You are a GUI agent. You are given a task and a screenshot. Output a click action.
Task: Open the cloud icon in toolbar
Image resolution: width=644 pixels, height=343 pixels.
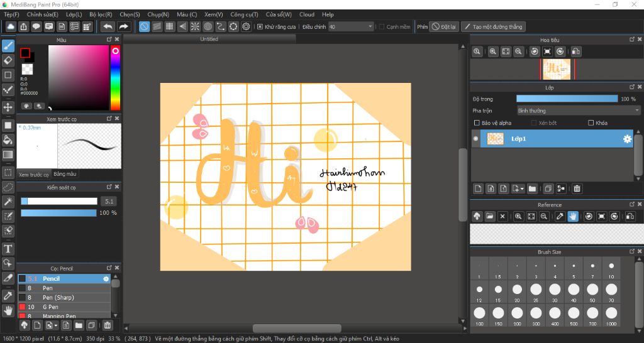point(11,26)
